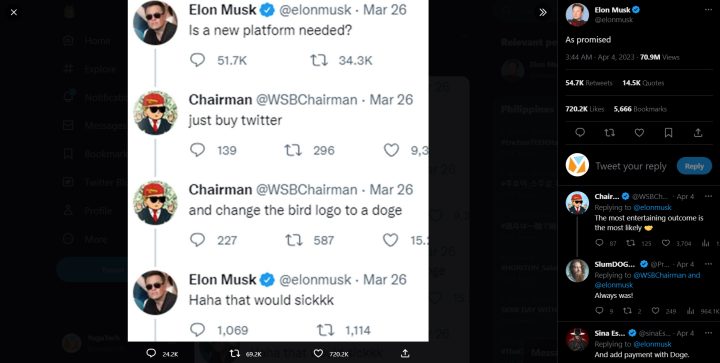Click the 69.2K retweet icon below the image
720x363 pixels.
tap(235, 353)
